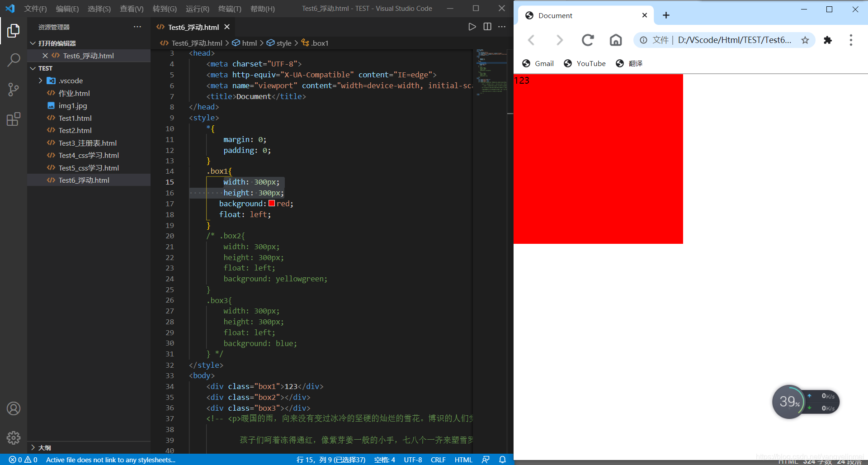Go forward in Chrome browser

coord(560,40)
